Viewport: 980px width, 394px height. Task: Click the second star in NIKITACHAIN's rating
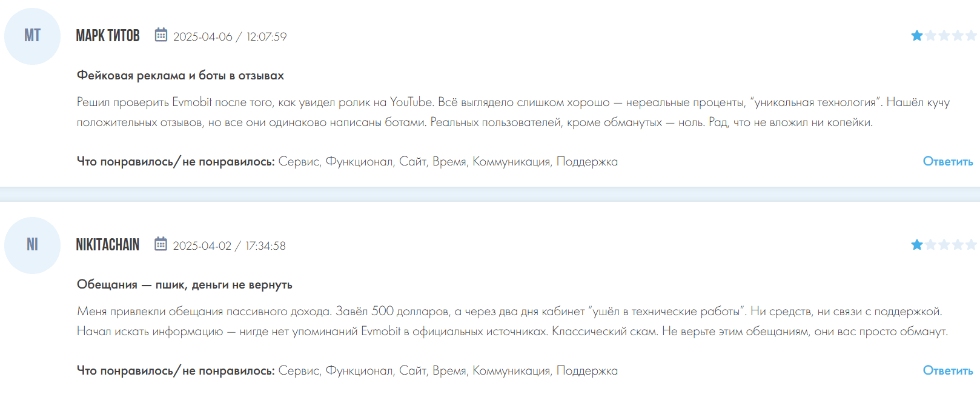pyautogui.click(x=931, y=245)
